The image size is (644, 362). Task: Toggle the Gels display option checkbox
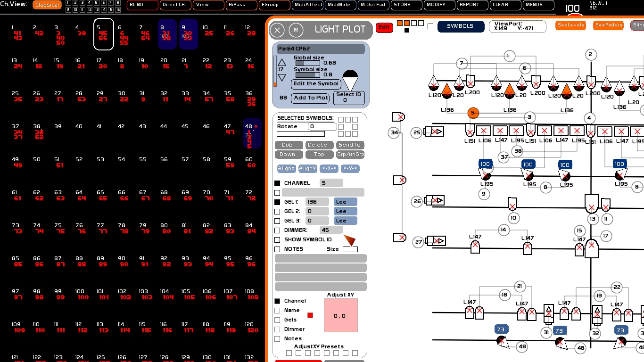277,320
